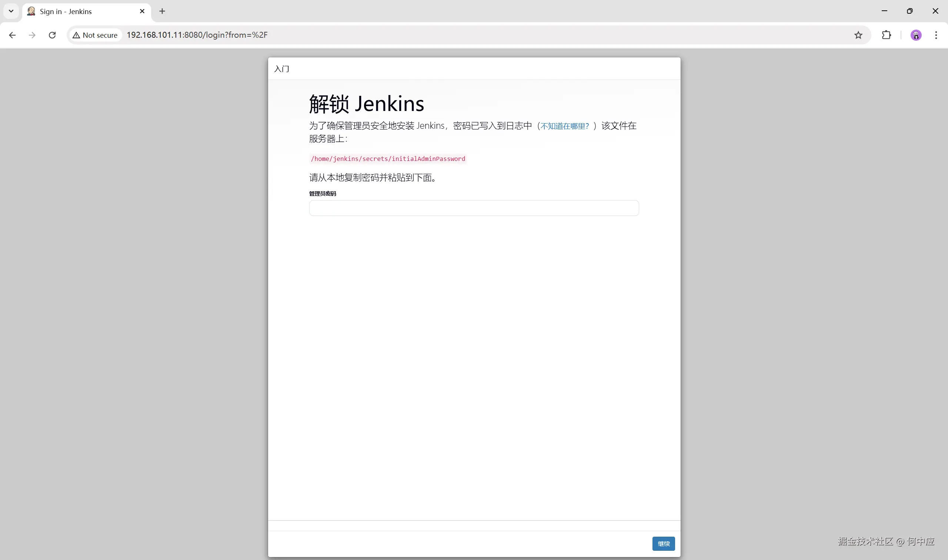Screen dimensions: 948x560
Task: Click the browser forward arrow
Action: tap(32, 35)
